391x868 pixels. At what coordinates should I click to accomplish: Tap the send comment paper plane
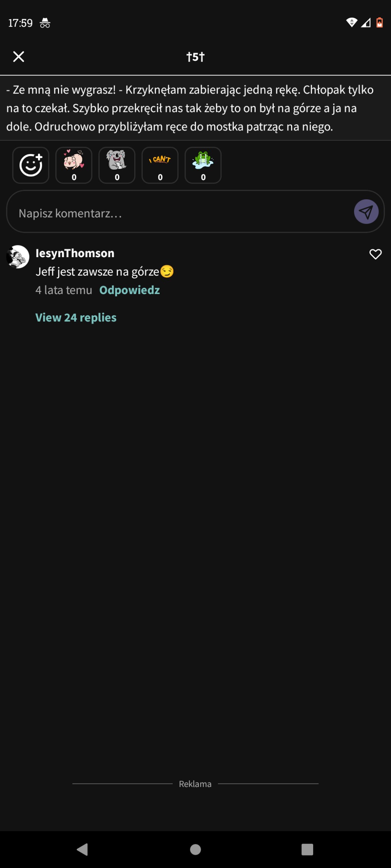(366, 212)
